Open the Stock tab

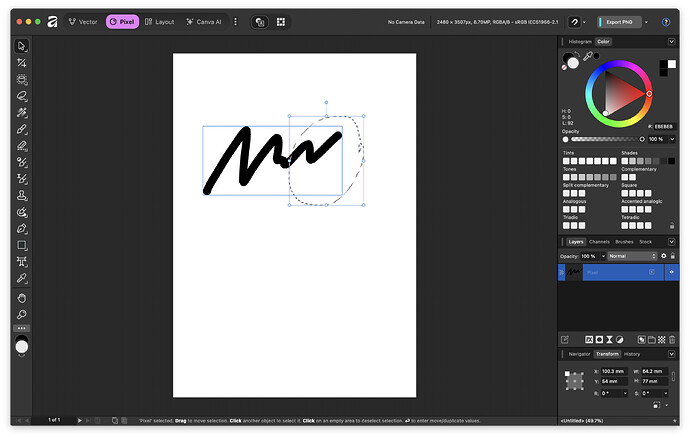coord(646,242)
